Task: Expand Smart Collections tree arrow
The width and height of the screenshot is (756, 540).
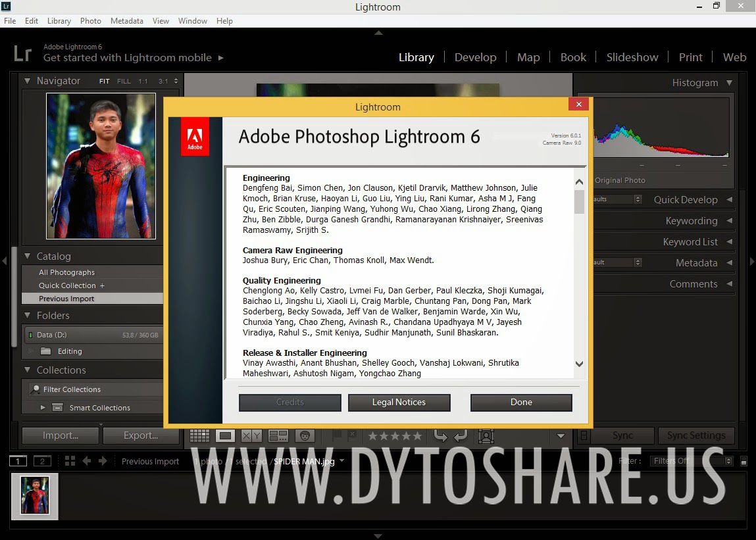Action: (43, 407)
